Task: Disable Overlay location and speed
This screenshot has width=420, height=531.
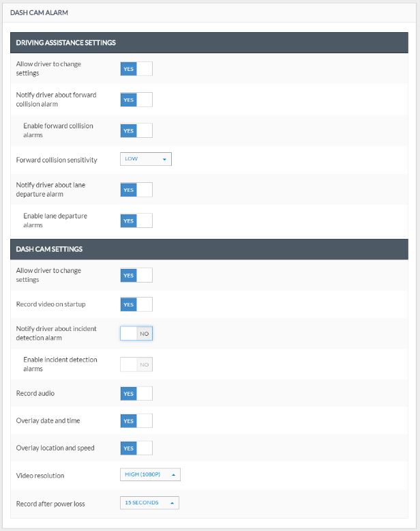Action: coord(136,448)
